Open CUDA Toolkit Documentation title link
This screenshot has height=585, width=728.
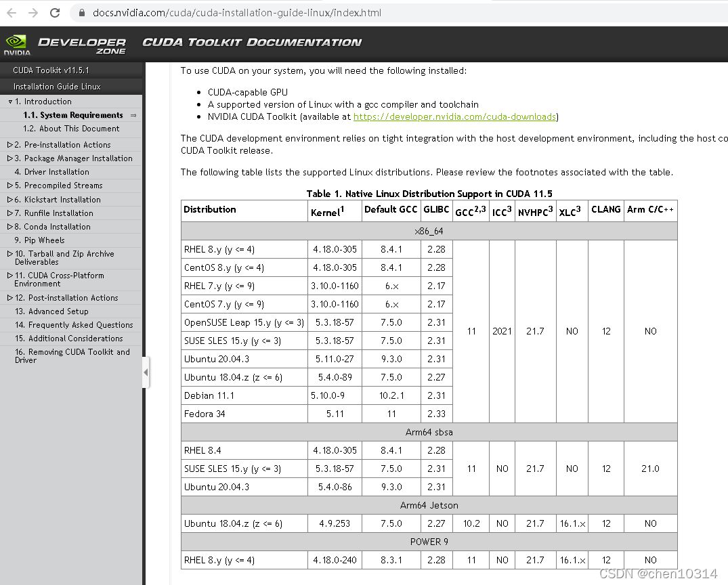click(252, 42)
